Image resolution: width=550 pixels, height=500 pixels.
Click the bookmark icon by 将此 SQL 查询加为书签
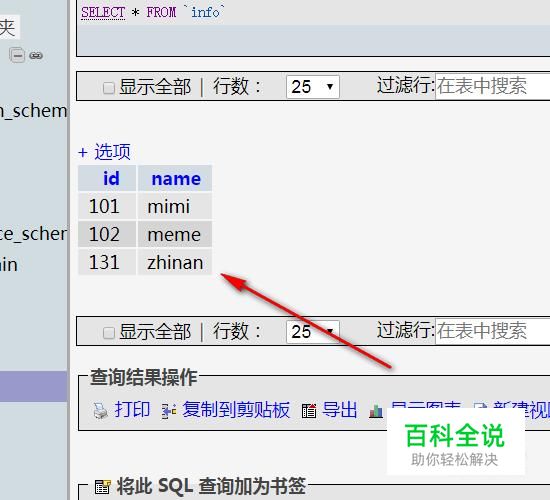pyautogui.click(x=103, y=486)
